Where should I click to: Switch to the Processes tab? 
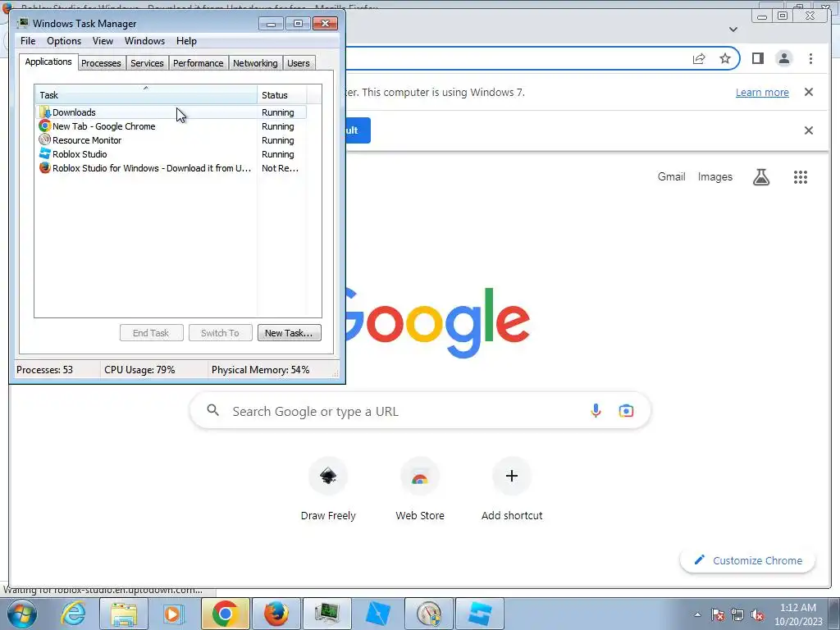coord(101,63)
